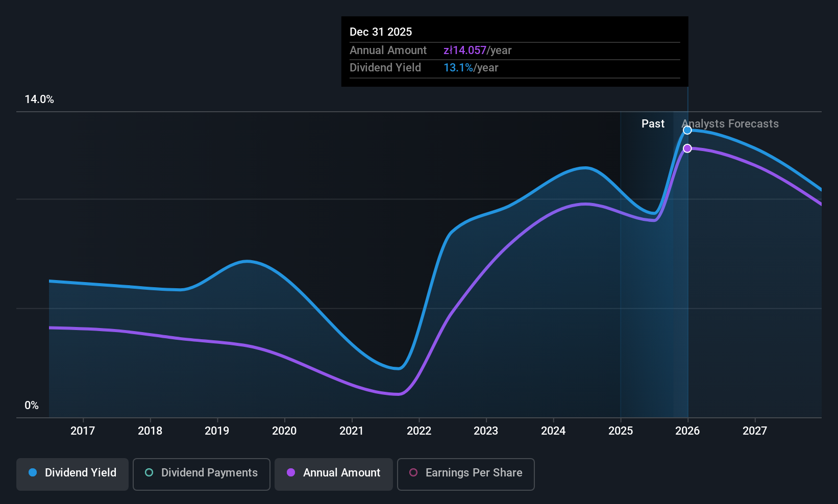838x504 pixels.
Task: Click the 2020 axis label
Action: pyautogui.click(x=284, y=431)
